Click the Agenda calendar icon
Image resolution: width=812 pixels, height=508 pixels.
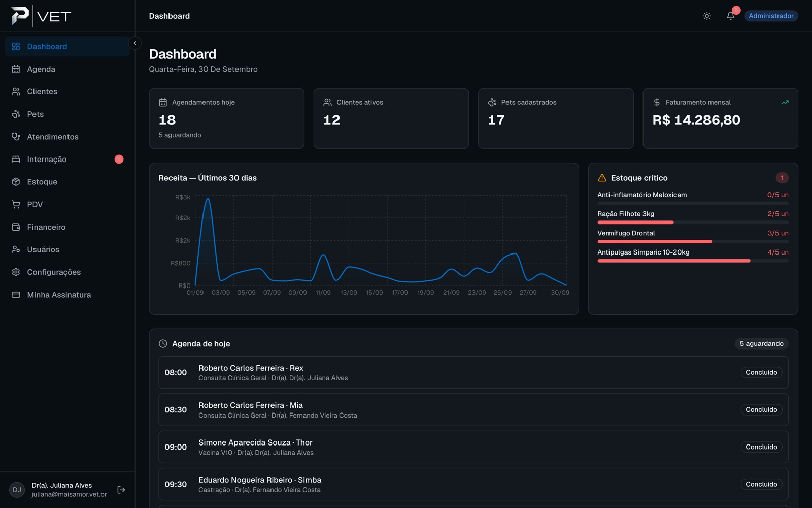point(16,69)
